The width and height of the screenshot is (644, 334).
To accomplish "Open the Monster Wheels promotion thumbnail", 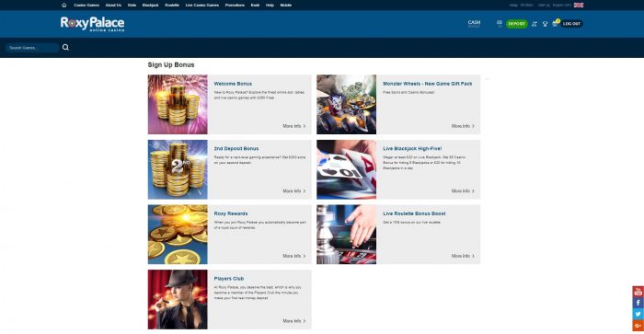I will click(346, 104).
